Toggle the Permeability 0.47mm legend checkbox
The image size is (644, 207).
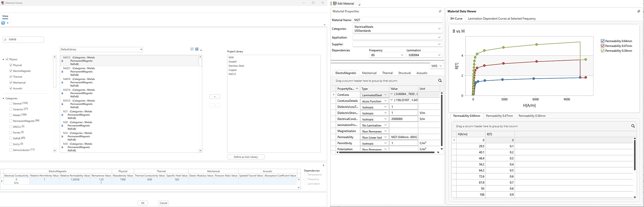point(602,46)
